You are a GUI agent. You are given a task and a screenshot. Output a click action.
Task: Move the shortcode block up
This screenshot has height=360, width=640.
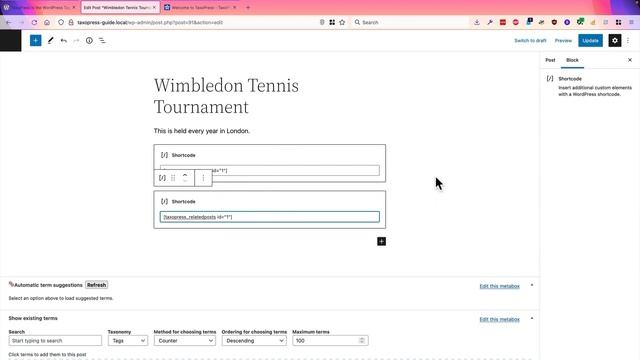185,175
